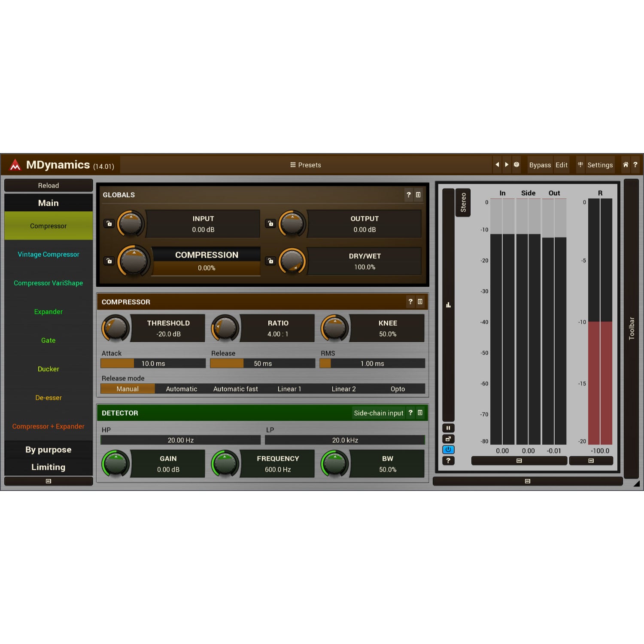Click the histogram icon beside the meters

[448, 305]
